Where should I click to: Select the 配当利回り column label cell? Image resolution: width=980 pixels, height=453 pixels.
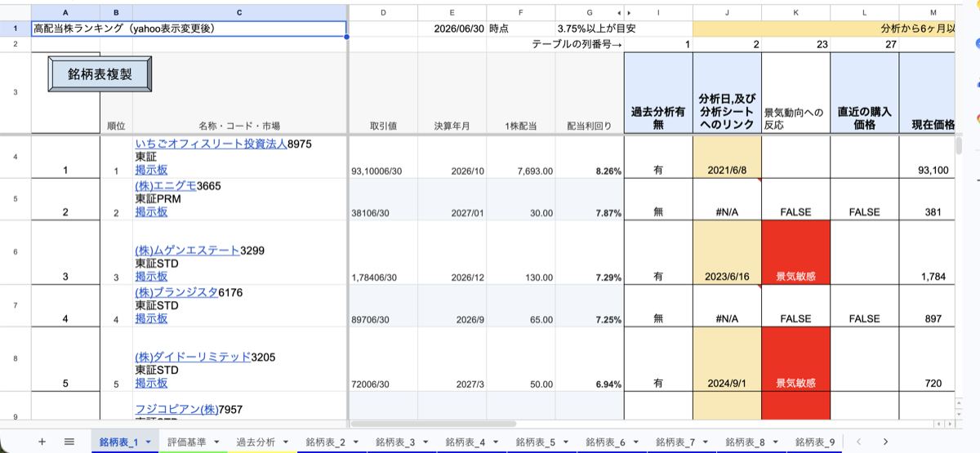tap(589, 93)
